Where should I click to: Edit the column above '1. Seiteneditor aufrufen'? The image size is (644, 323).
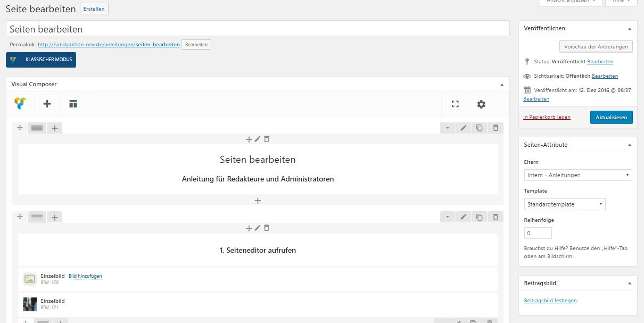pyautogui.click(x=258, y=228)
